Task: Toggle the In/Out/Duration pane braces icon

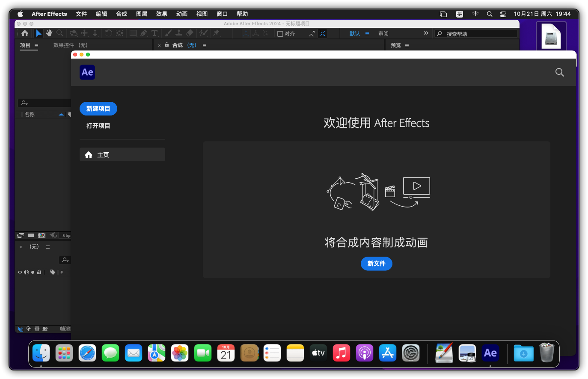Action: 37,329
